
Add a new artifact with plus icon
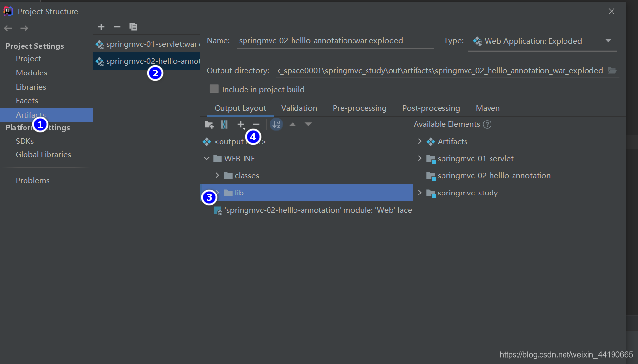pos(101,27)
